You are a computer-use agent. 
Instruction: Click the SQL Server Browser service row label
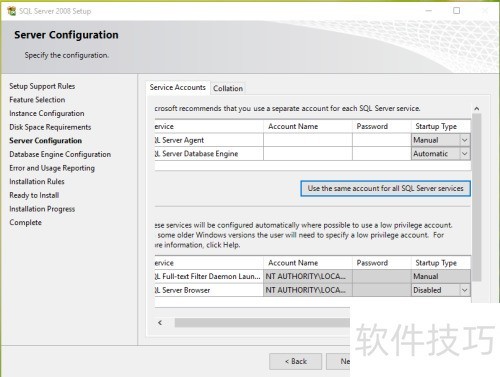[209, 290]
